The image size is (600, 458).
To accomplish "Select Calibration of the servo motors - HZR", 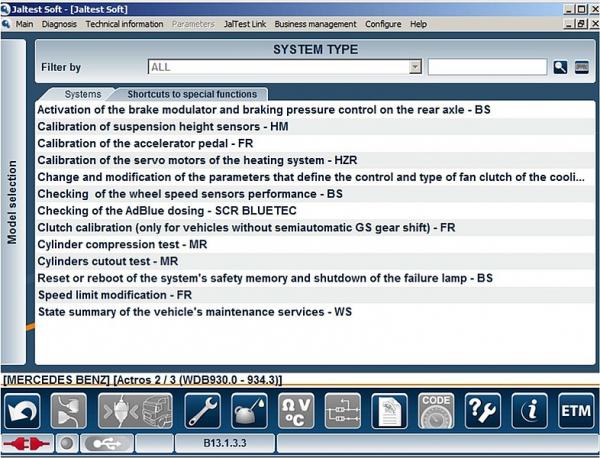I will [x=315, y=160].
